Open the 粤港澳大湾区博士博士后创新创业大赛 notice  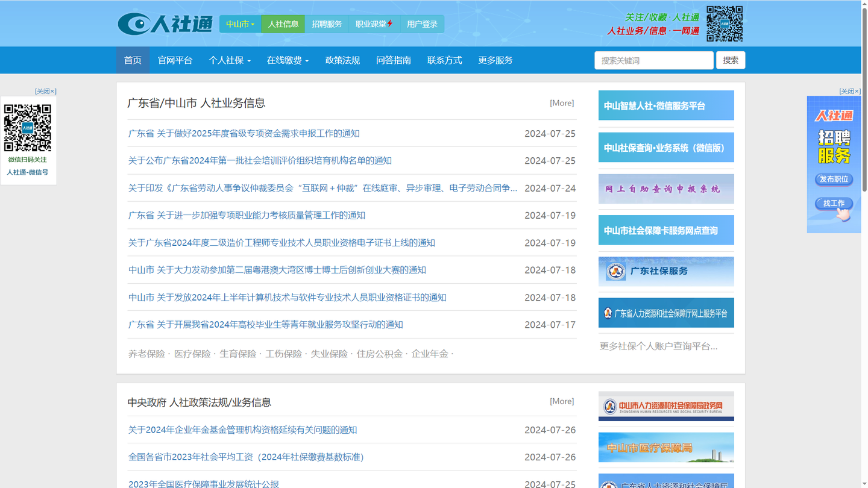tap(277, 270)
